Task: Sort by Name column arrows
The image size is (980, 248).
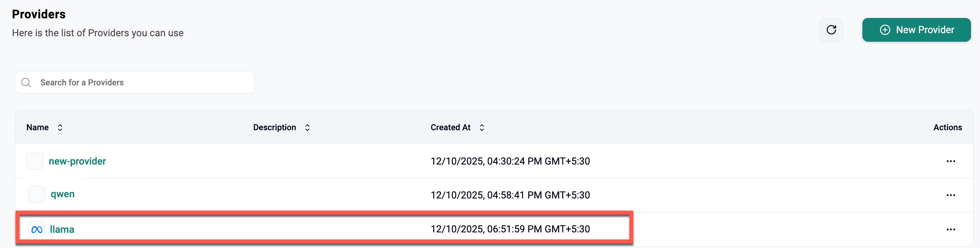Action: click(x=60, y=128)
